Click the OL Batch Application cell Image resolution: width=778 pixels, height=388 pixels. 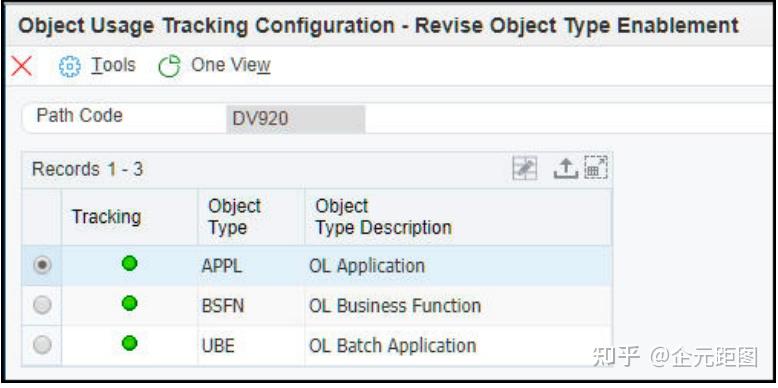tap(392, 345)
